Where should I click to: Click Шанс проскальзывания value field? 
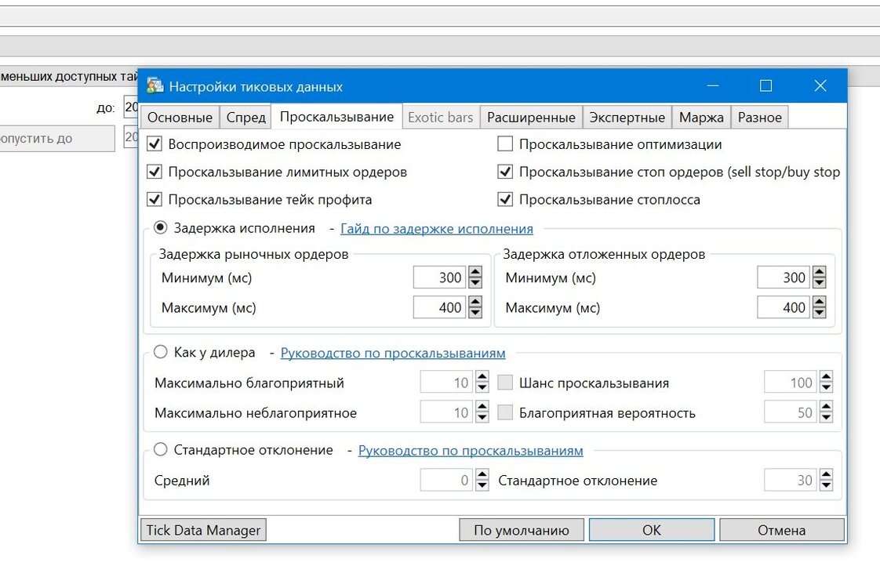[x=791, y=383]
